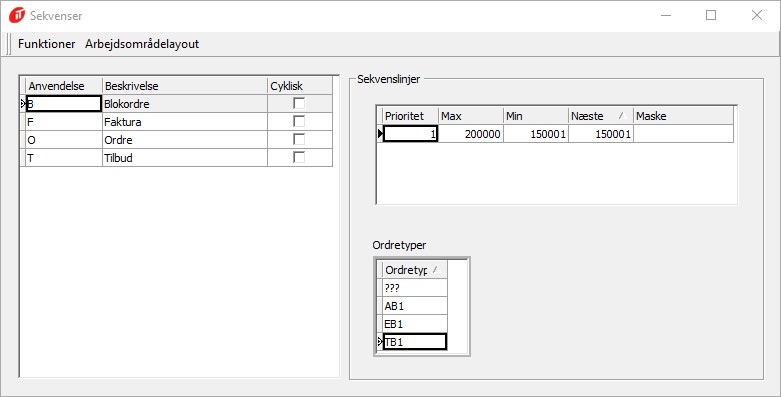Select the Anvendelse cell F
The width and height of the screenshot is (781, 397).
(x=64, y=122)
